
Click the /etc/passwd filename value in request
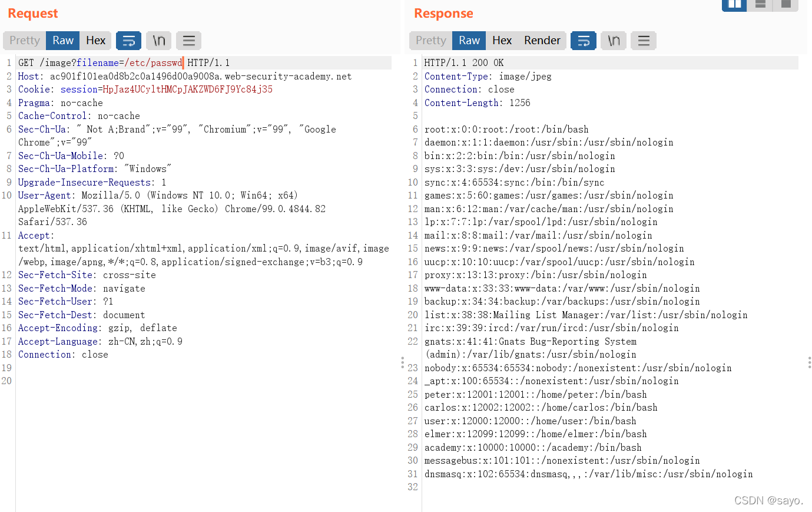coord(153,62)
